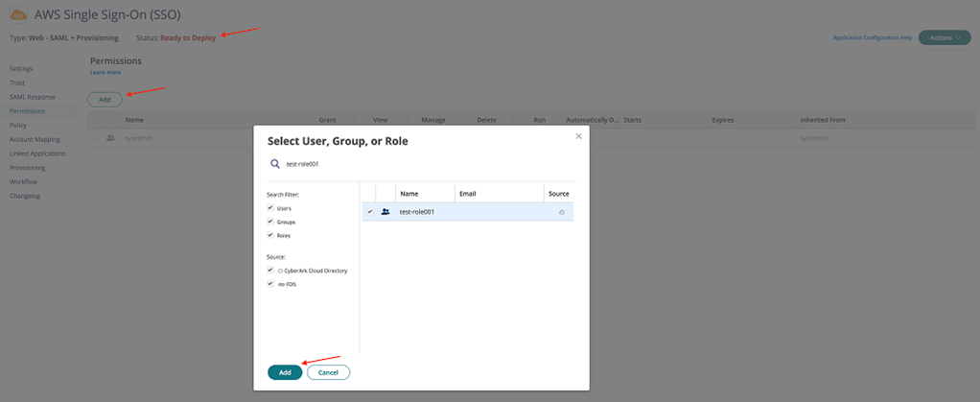Click the View column header
The image size is (980, 402).
pos(381,119)
